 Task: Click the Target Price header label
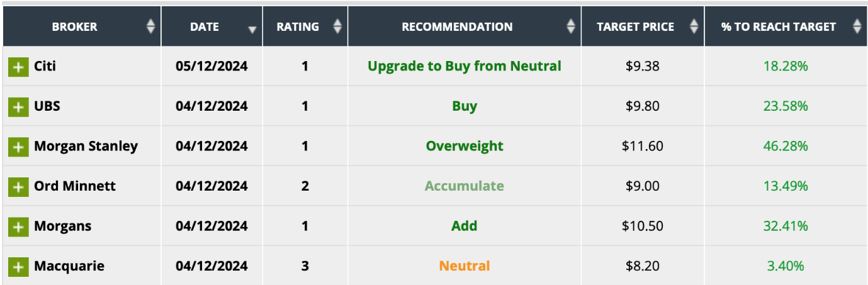(x=635, y=26)
